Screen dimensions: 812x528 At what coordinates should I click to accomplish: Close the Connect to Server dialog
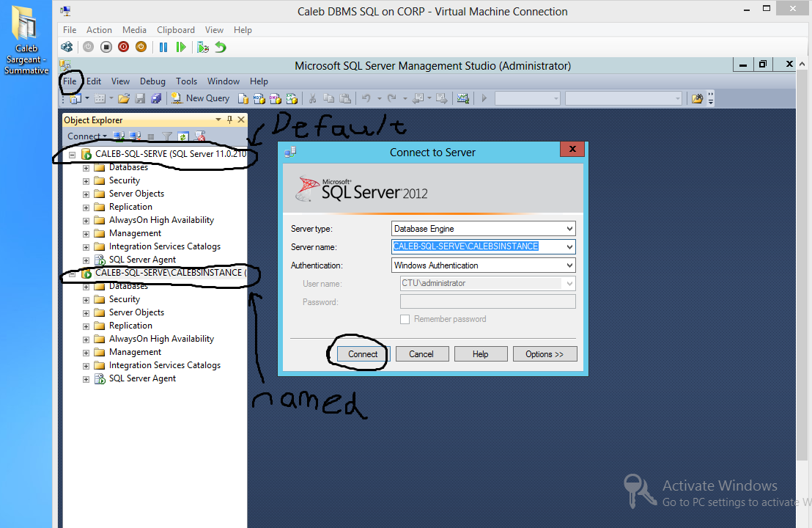coord(572,149)
